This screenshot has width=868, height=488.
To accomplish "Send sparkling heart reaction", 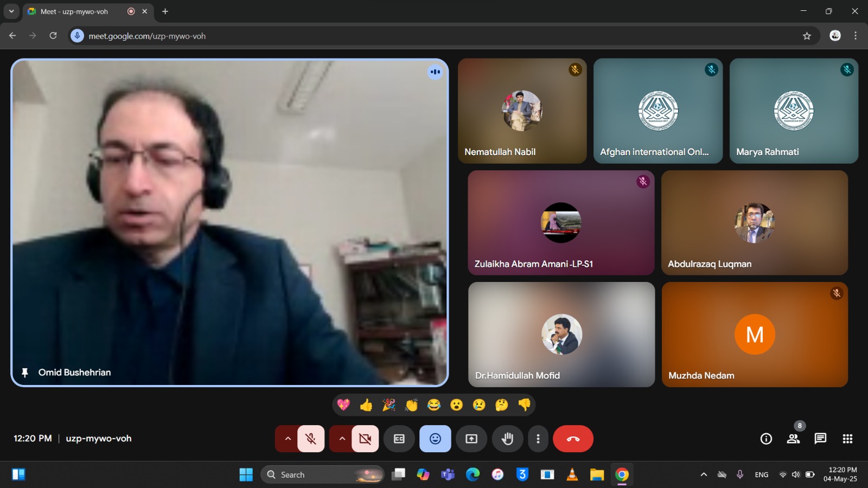I will [x=343, y=404].
